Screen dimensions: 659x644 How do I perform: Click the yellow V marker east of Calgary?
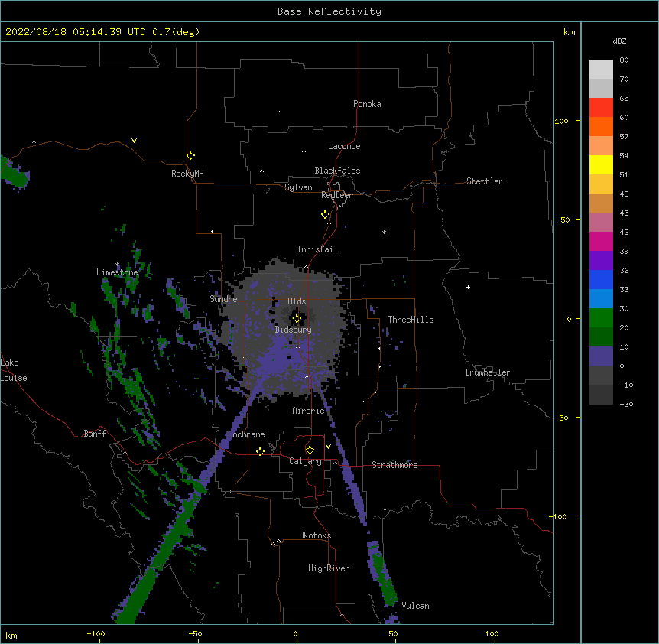[328, 447]
